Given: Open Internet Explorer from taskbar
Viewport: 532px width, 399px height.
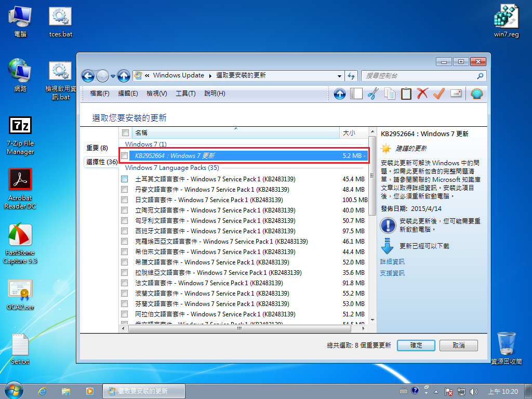Looking at the screenshot, I should (42, 391).
